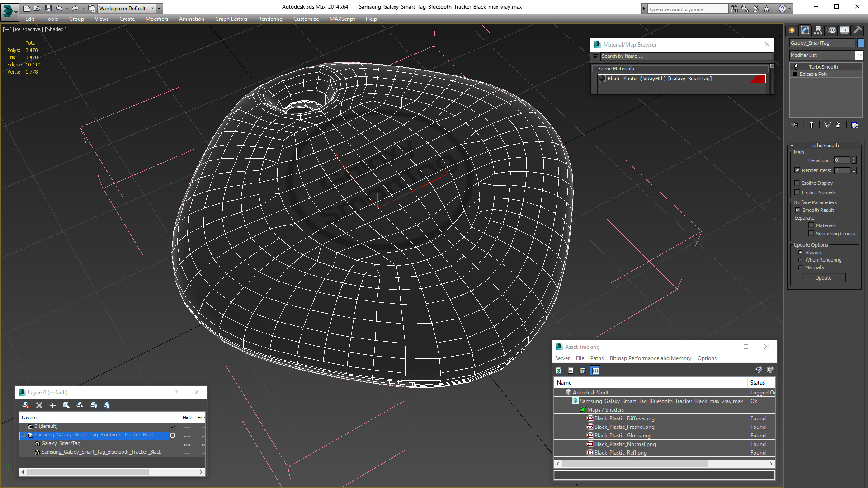Open the quick access toolbar customize arrow
Screen dimensions: 868x488
point(160,8)
